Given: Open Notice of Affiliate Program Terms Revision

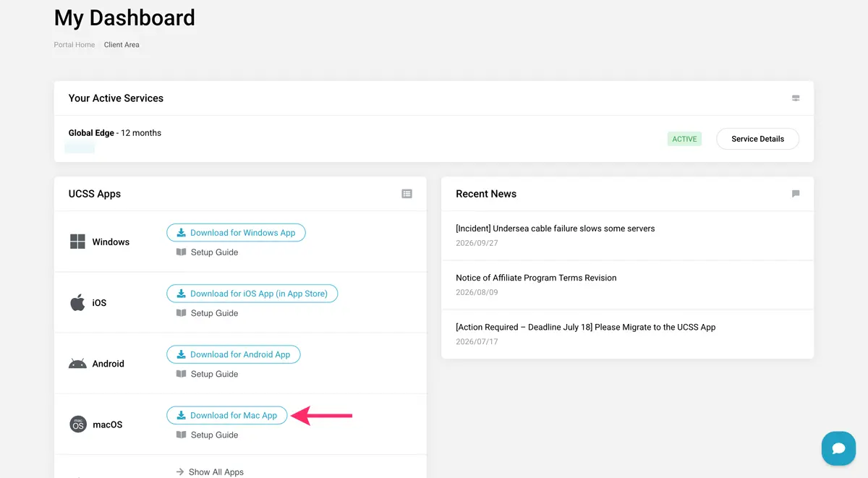Looking at the screenshot, I should coord(536,278).
